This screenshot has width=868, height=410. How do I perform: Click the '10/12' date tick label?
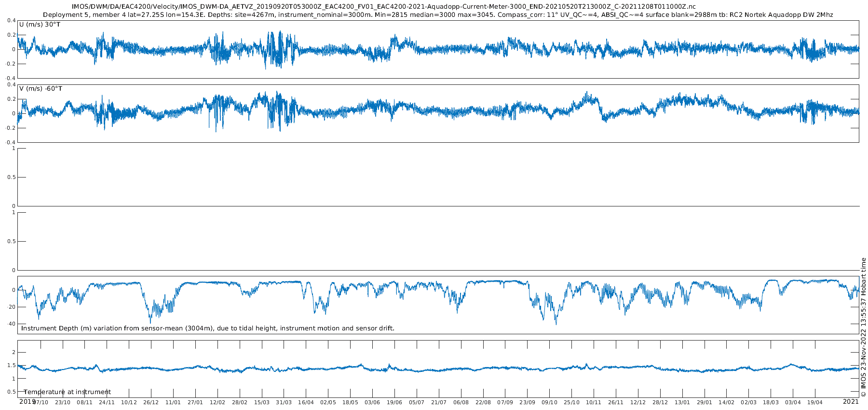coord(129,402)
